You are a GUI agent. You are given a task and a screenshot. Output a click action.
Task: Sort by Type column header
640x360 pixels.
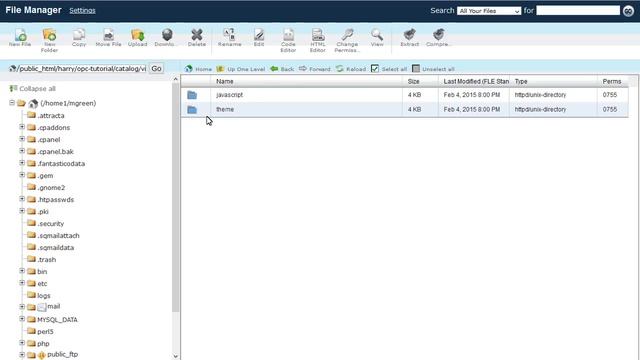click(x=521, y=82)
